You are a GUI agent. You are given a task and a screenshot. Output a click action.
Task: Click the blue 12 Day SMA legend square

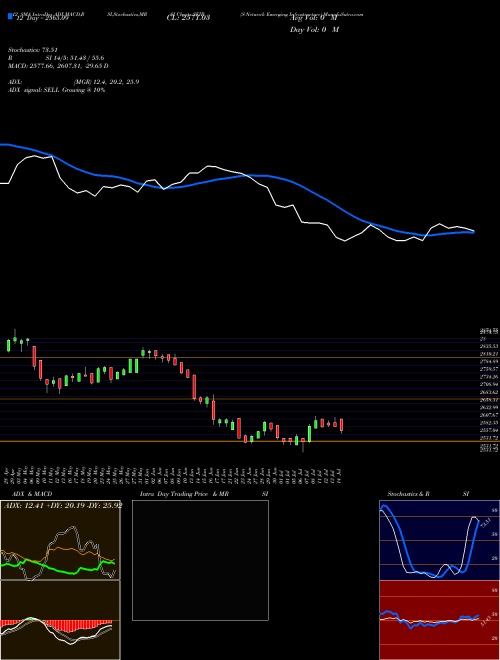tap(10, 17)
